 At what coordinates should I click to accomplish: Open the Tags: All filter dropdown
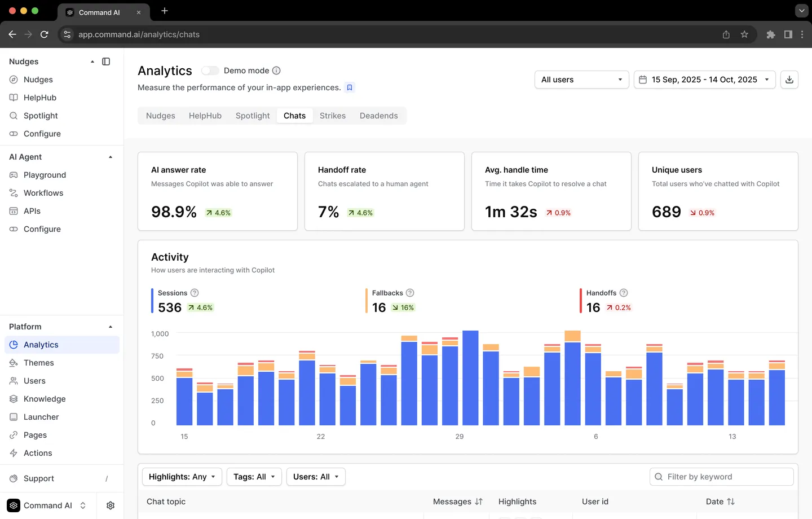click(254, 477)
